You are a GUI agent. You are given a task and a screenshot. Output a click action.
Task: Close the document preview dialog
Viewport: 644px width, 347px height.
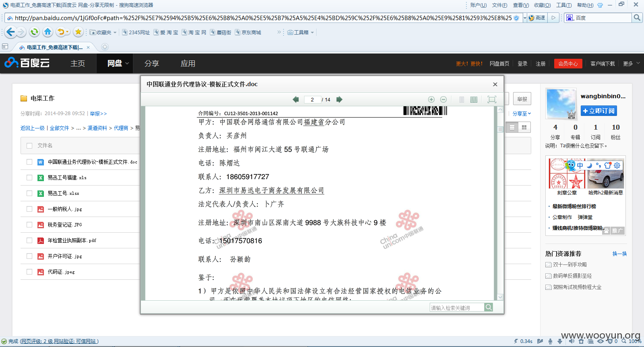[x=495, y=84]
